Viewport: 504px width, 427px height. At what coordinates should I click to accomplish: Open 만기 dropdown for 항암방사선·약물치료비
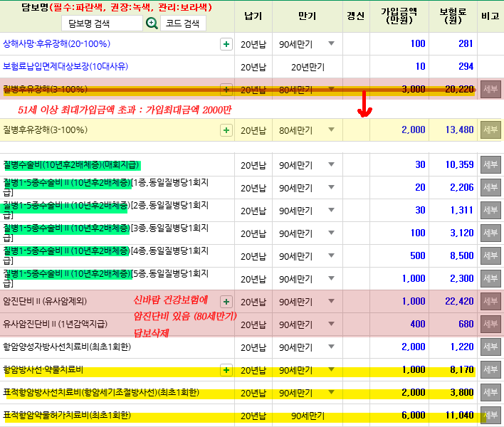point(332,369)
